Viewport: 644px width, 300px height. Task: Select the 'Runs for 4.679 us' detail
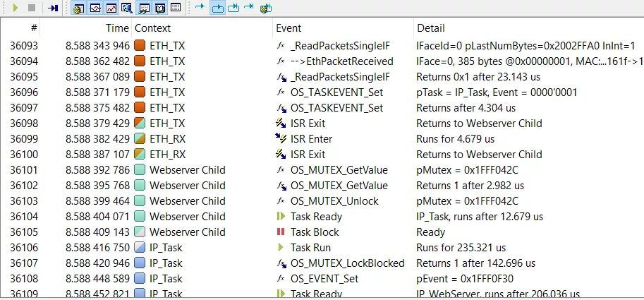click(456, 139)
